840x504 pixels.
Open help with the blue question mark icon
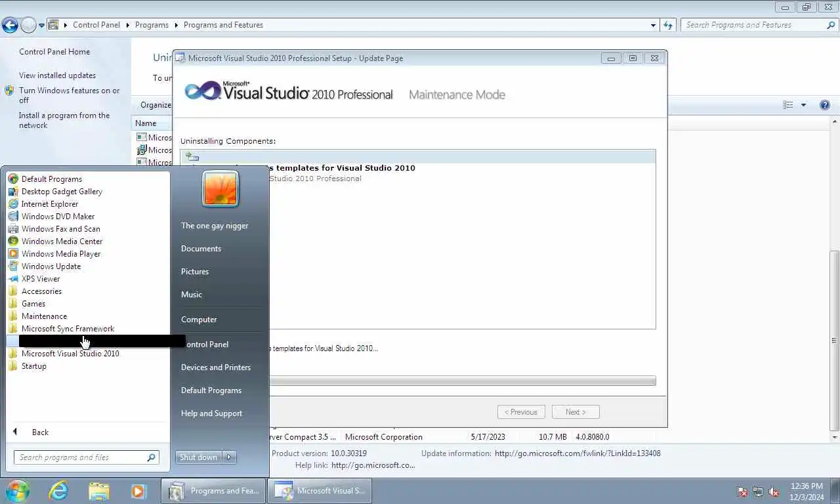tap(825, 105)
